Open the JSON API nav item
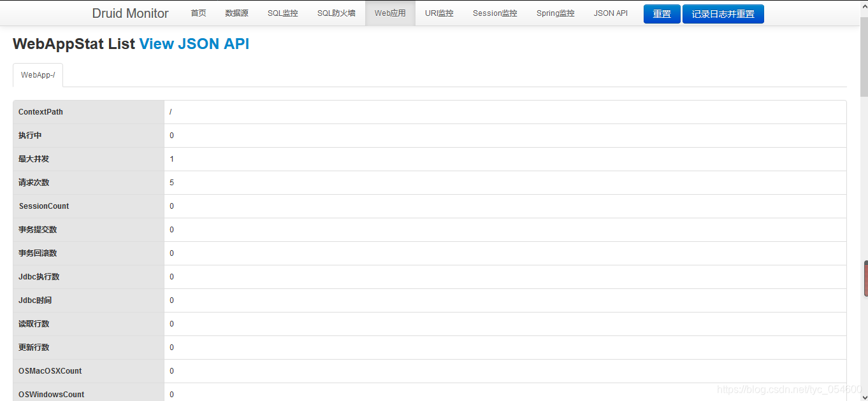This screenshot has height=401, width=868. pyautogui.click(x=611, y=13)
